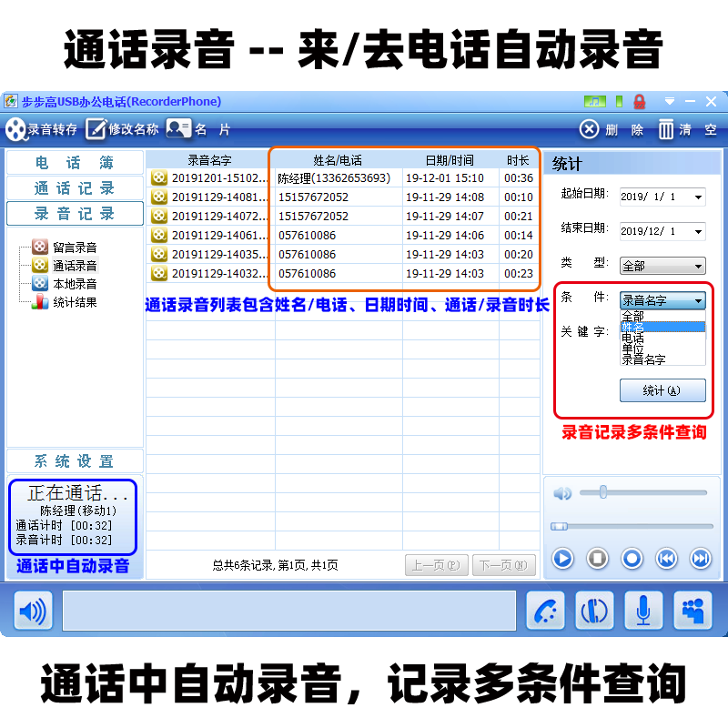
Task: Choose 全部 in the 条件 list
Action: [662, 316]
